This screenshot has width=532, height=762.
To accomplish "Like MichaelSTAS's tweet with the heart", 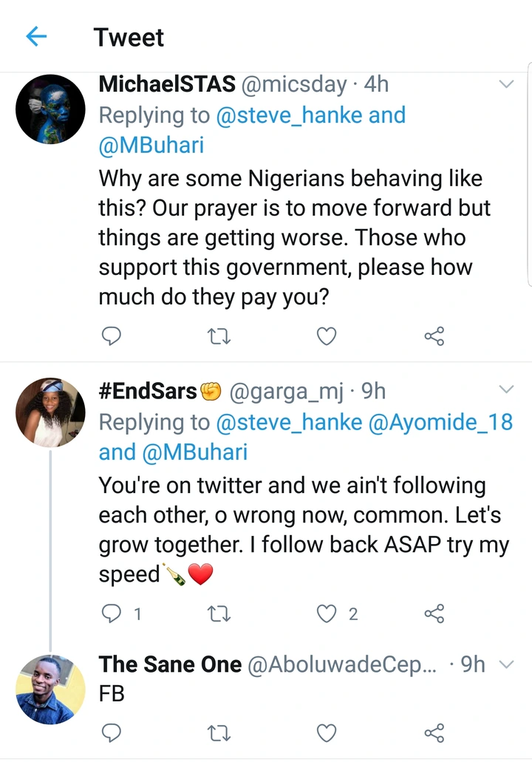I will (326, 337).
